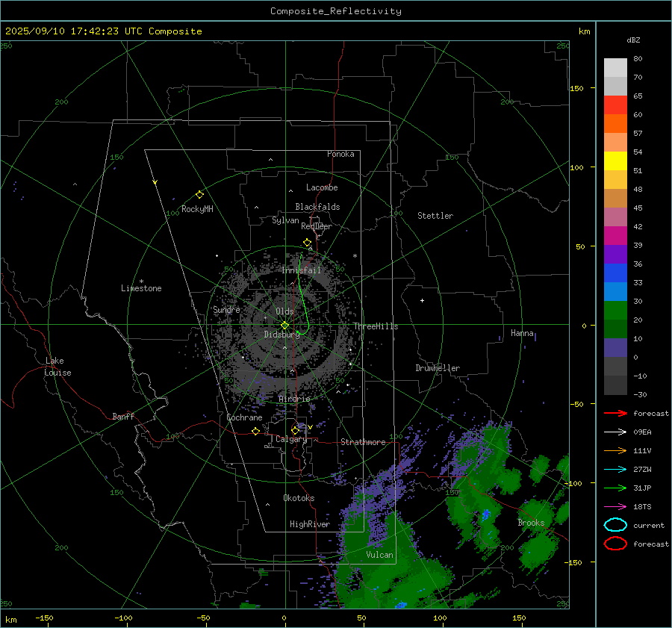
Task: Click the blue 33 dBZ storm core northwest of Brooks
Action: (x=486, y=514)
